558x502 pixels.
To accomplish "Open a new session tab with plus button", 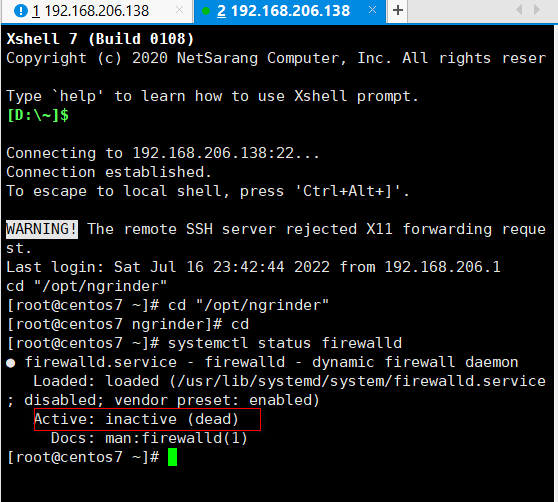I will pyautogui.click(x=398, y=10).
